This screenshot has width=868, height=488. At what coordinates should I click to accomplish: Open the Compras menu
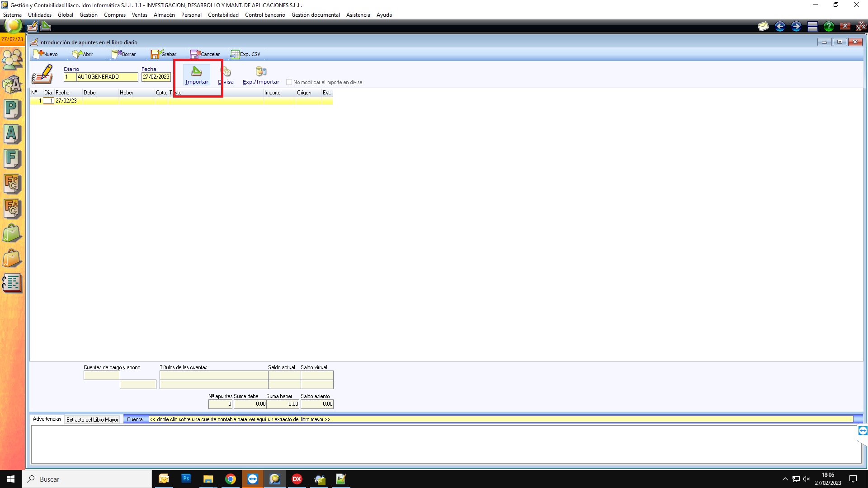(x=115, y=15)
